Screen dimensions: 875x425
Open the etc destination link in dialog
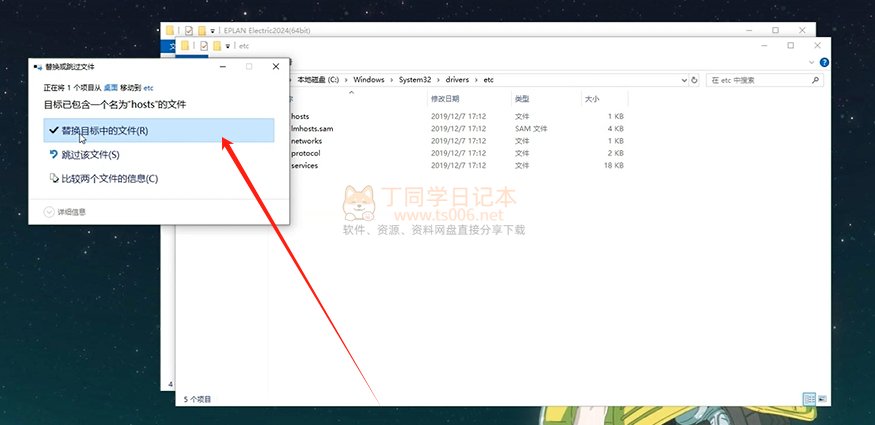tap(148, 88)
